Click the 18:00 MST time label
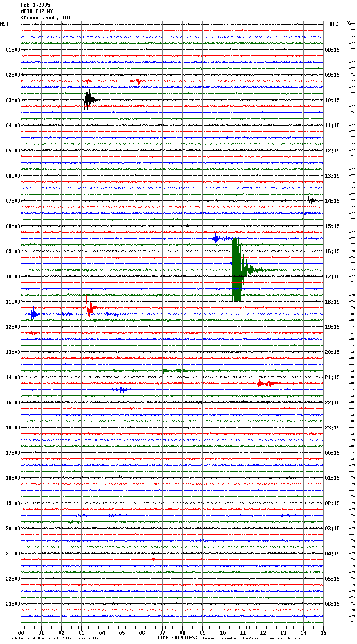The height and width of the screenshot is (644, 357). [13, 478]
